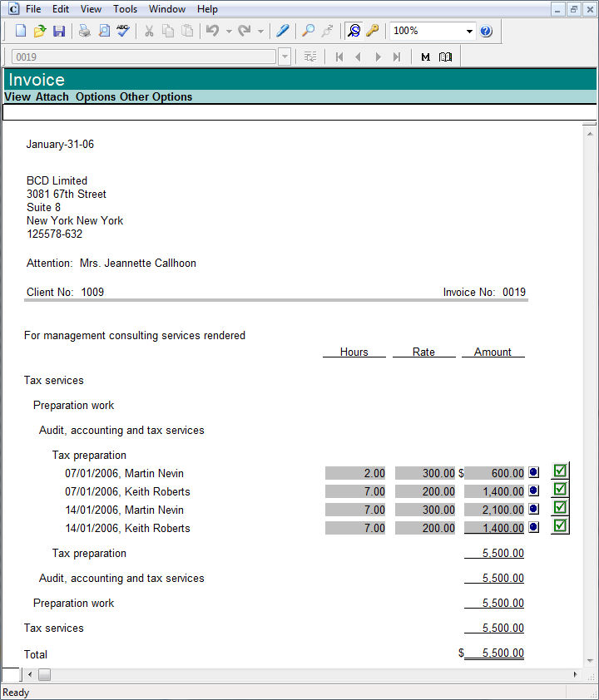Click the magnifying glass find icon
Screen dimensions: 599x700
(x=308, y=31)
